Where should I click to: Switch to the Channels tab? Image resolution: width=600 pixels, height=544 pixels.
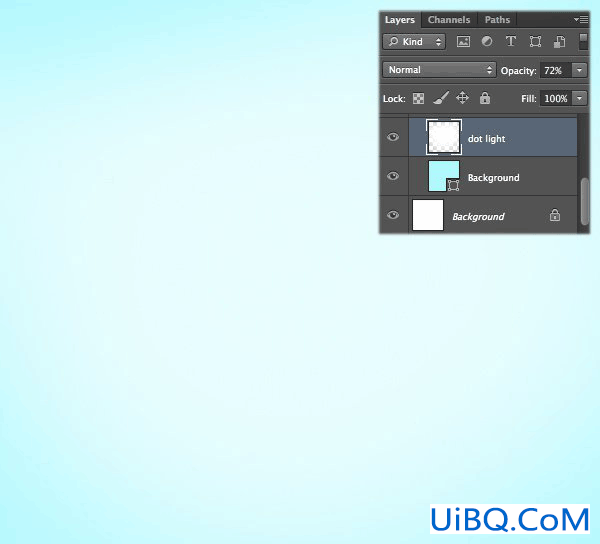click(x=449, y=20)
